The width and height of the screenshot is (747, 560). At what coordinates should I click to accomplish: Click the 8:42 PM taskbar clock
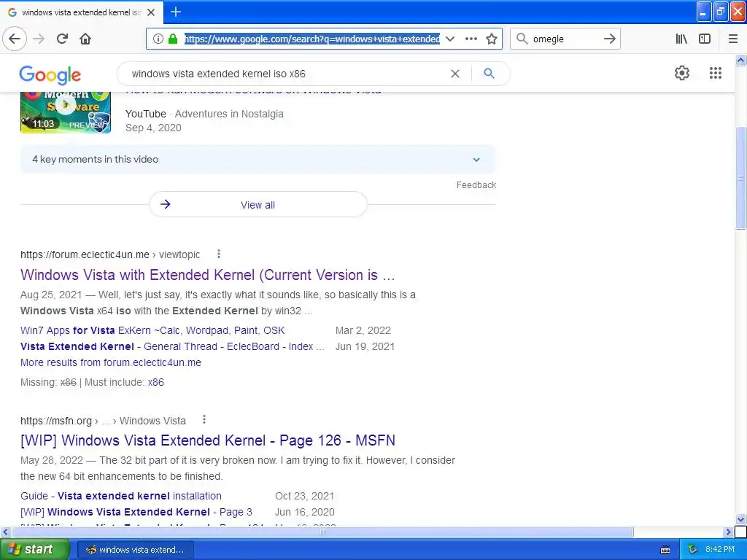720,550
